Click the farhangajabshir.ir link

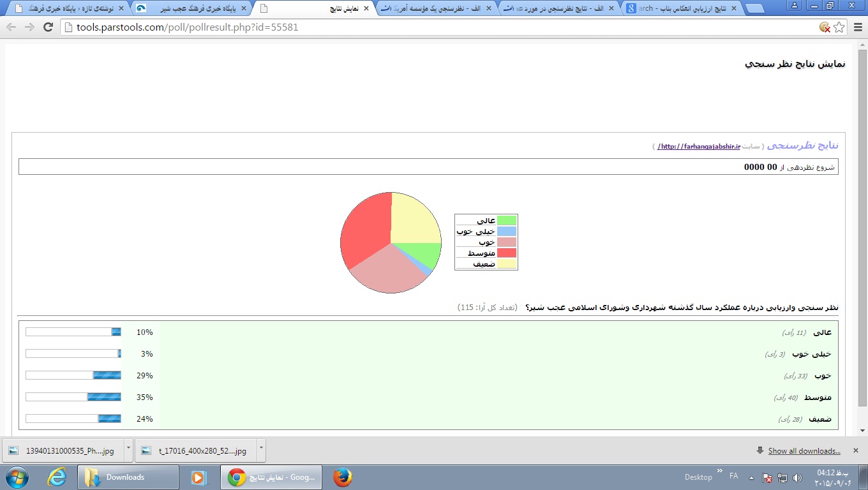click(699, 147)
